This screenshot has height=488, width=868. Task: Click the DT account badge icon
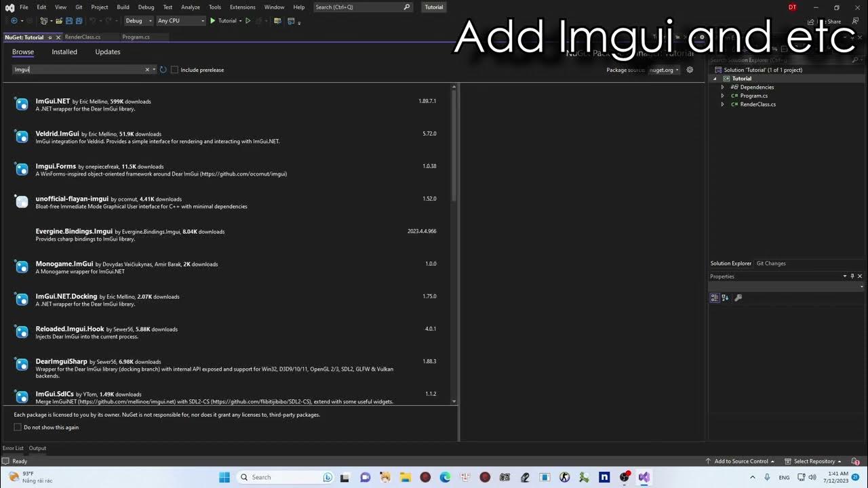(x=793, y=7)
